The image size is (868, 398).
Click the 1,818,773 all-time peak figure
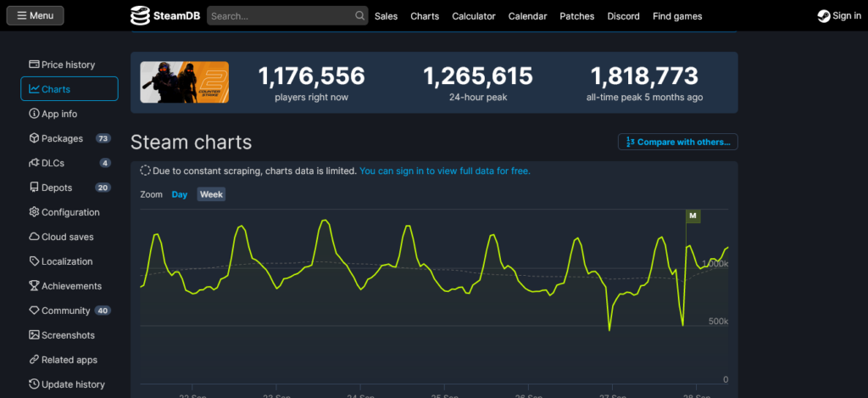tap(644, 76)
